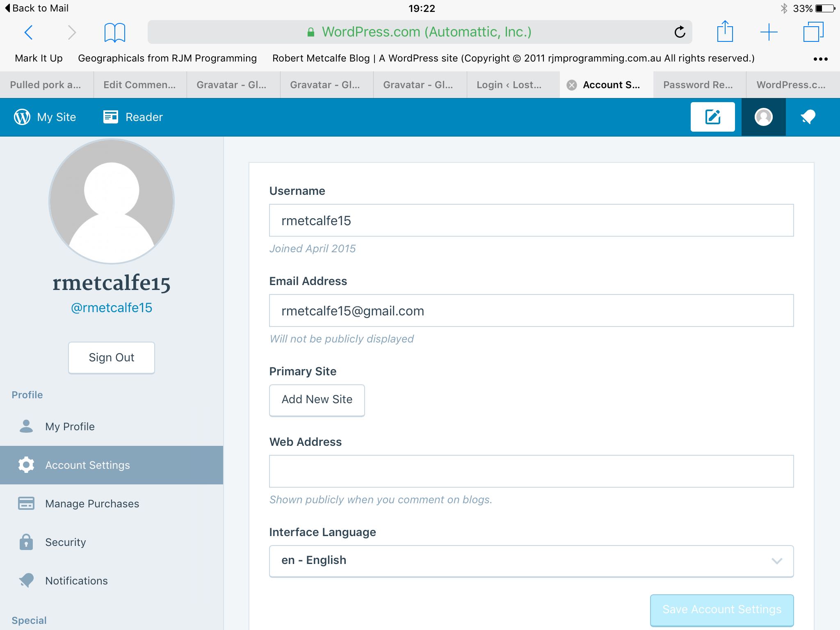Click the large Gravatar profile picture
This screenshot has height=630, width=840.
click(x=112, y=201)
